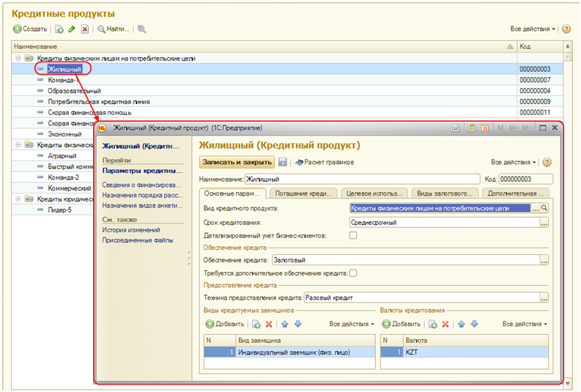Click the floppy disk save icon in the dialog
581x392 pixels.
[x=282, y=162]
